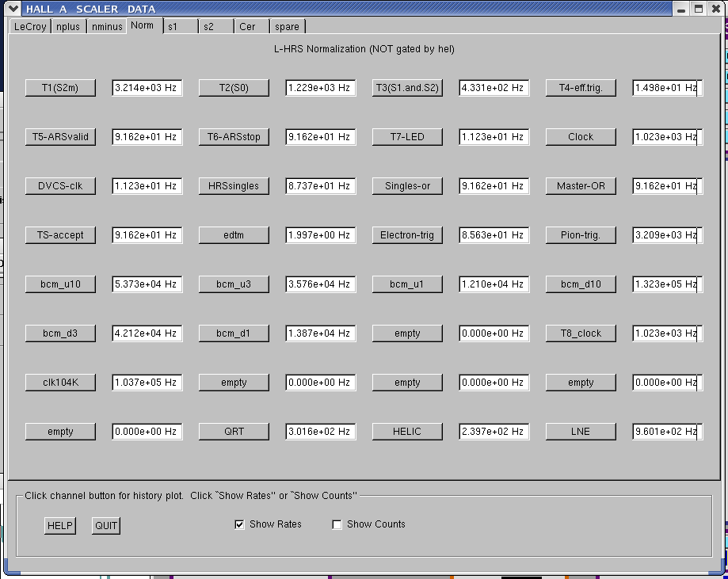
Task: Click the HELIC rate field 2.397e+02 Hz
Action: coord(494,432)
